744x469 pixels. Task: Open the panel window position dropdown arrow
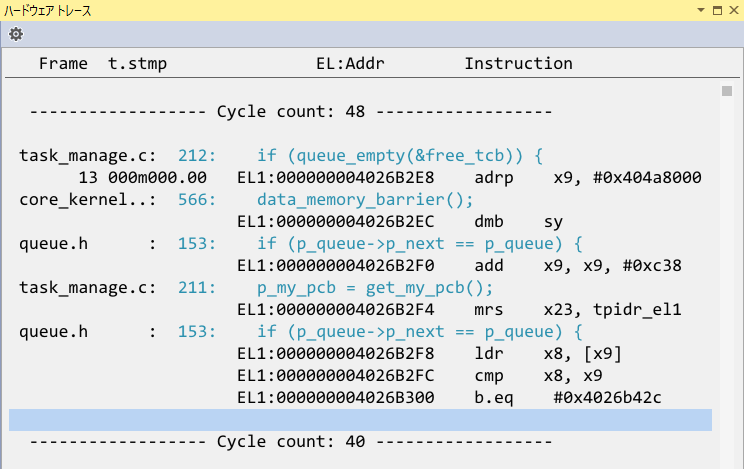tap(700, 11)
